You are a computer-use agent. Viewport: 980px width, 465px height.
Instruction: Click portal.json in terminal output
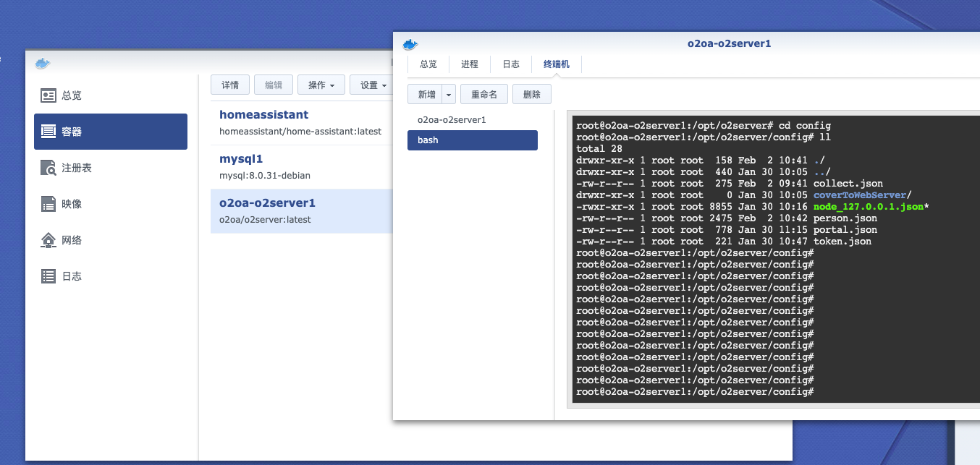[845, 230]
